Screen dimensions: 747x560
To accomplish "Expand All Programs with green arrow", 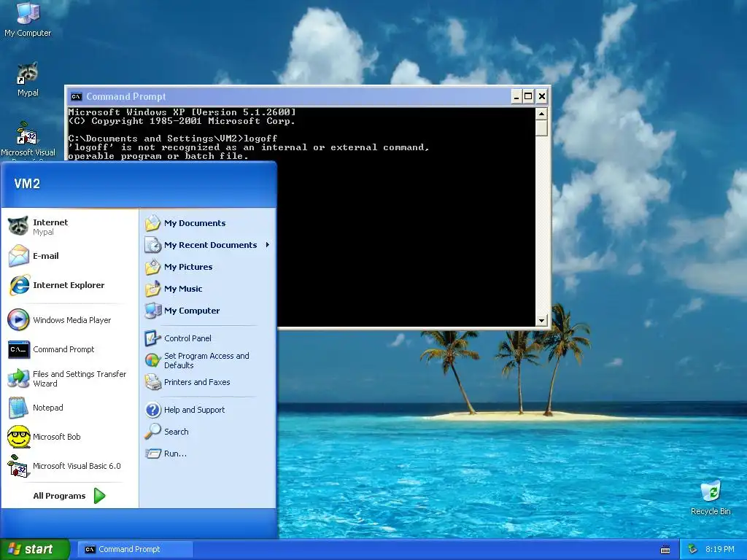I will tap(69, 496).
